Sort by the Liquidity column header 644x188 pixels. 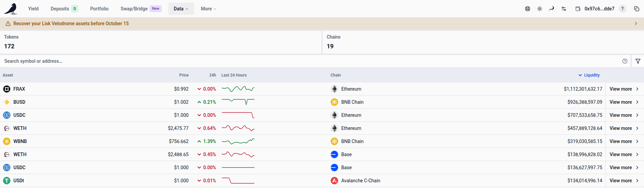[589, 75]
